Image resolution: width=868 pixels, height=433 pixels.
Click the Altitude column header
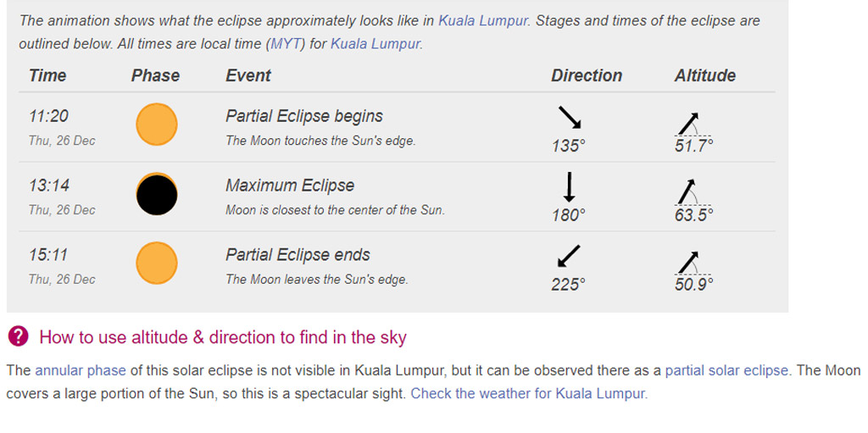pyautogui.click(x=704, y=75)
